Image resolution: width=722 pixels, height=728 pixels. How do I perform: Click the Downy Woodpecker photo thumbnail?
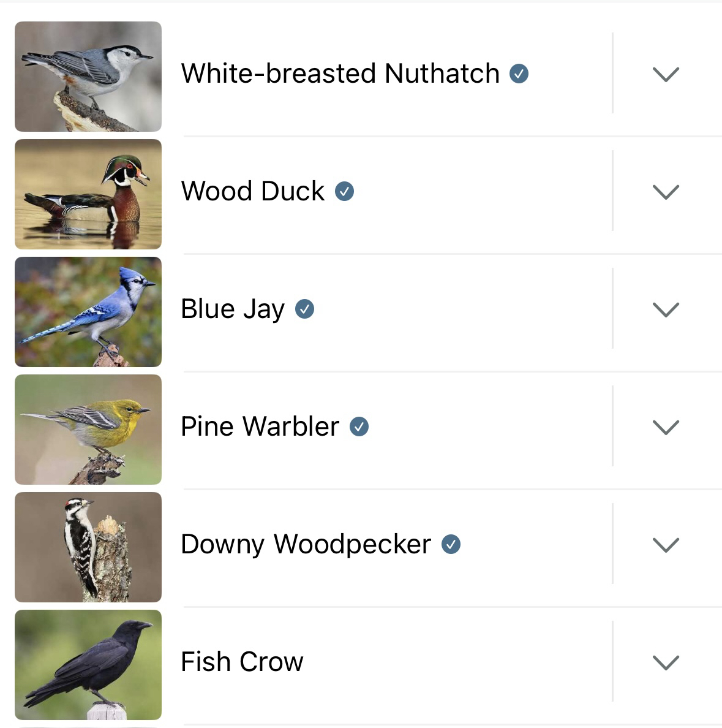[88, 547]
